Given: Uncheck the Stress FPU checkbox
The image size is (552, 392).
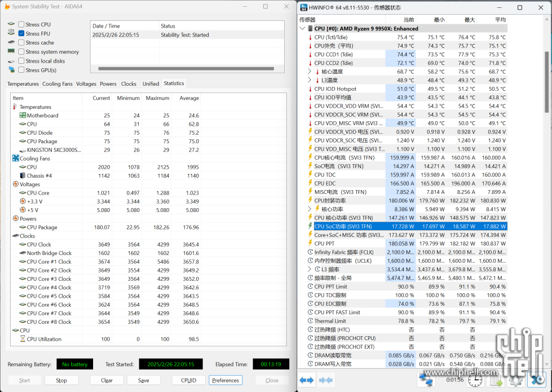Looking at the screenshot, I should tap(21, 33).
